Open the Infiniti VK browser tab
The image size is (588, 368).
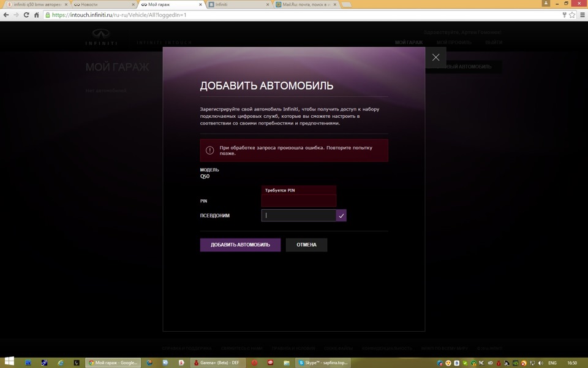[238, 4]
